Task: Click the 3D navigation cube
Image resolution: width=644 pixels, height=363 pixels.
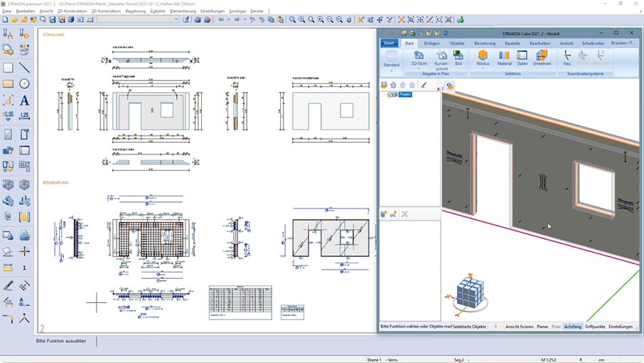Action: click(x=469, y=292)
